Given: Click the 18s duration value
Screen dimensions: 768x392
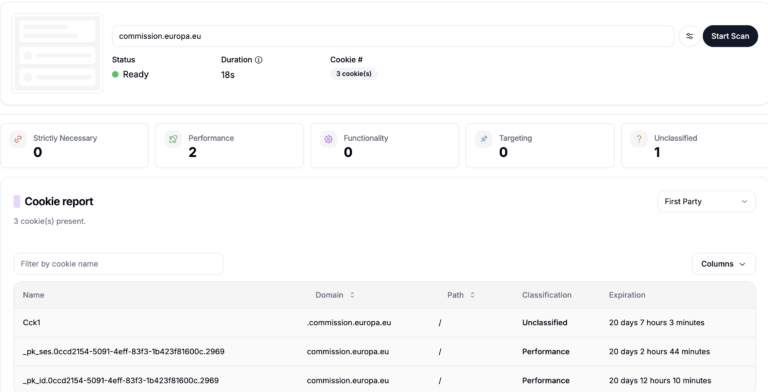Looking at the screenshot, I should (228, 74).
